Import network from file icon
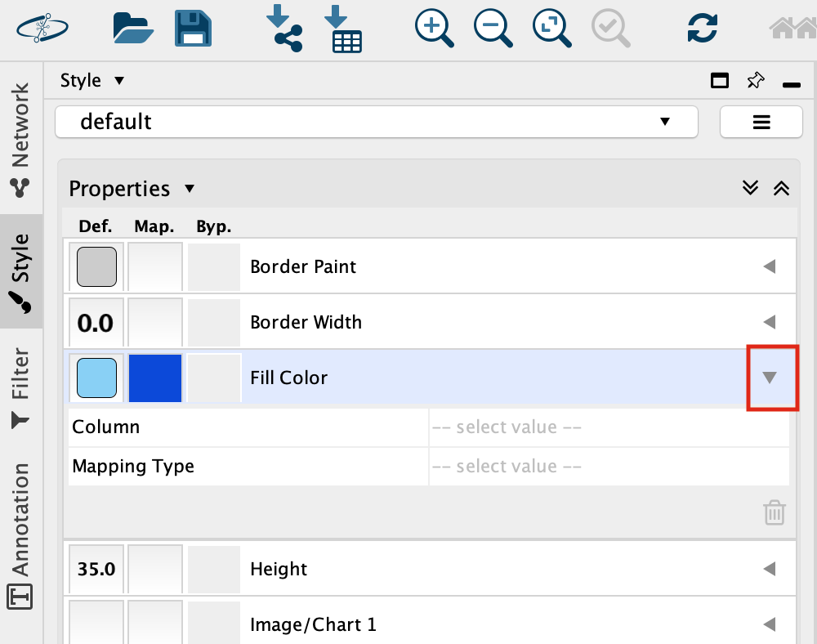This screenshot has width=817, height=644. (x=284, y=28)
